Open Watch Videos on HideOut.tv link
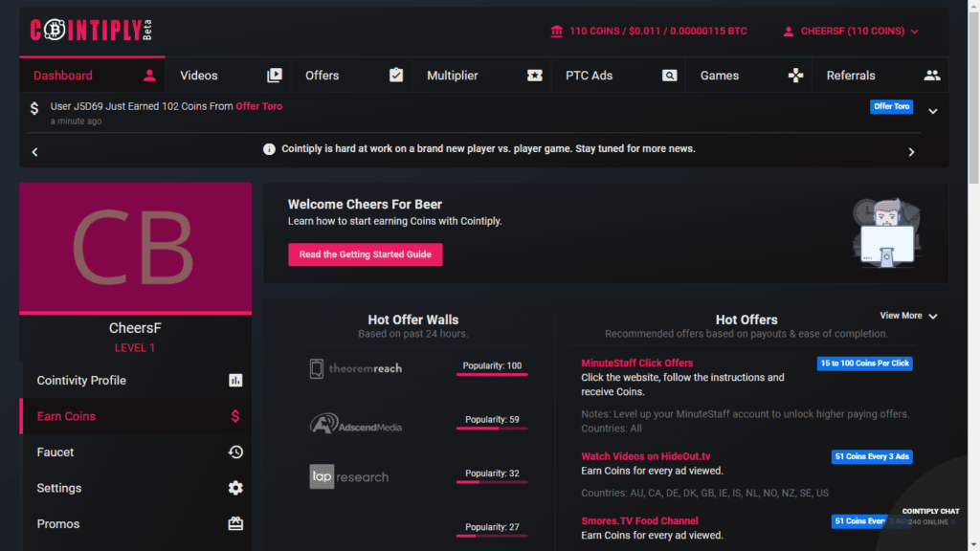Image resolution: width=980 pixels, height=551 pixels. [646, 456]
